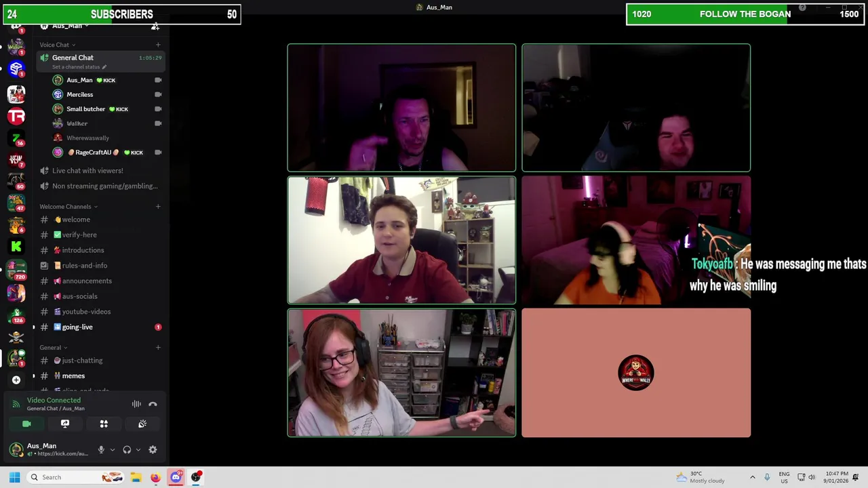Expand microphone input options arrow
The height and width of the screenshot is (488, 868).
click(113, 449)
